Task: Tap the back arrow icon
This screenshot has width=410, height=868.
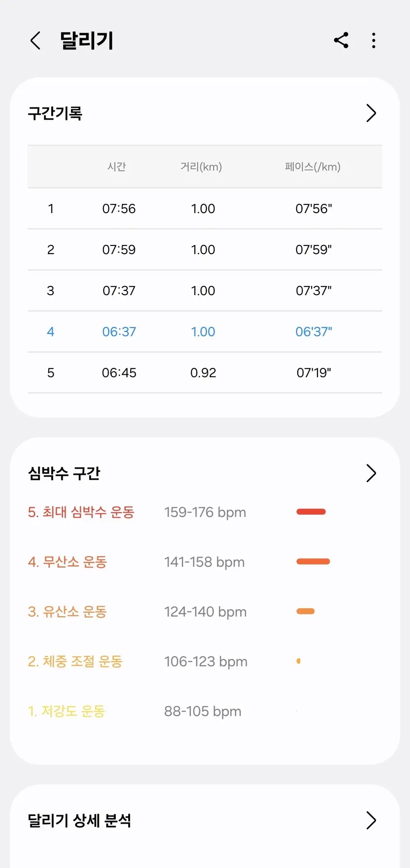Action: [35, 41]
